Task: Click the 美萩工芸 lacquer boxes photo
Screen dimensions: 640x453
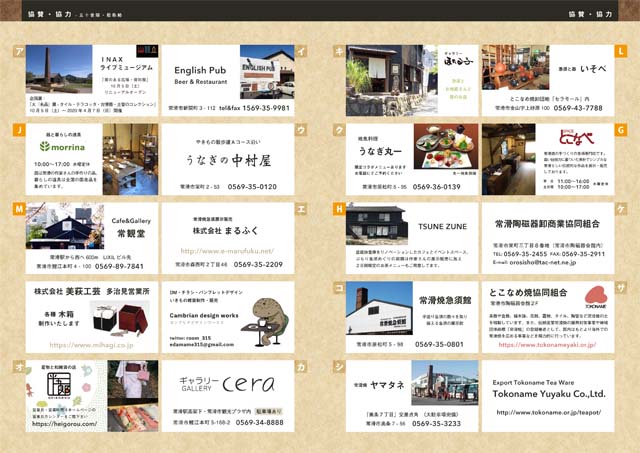Action: click(119, 320)
